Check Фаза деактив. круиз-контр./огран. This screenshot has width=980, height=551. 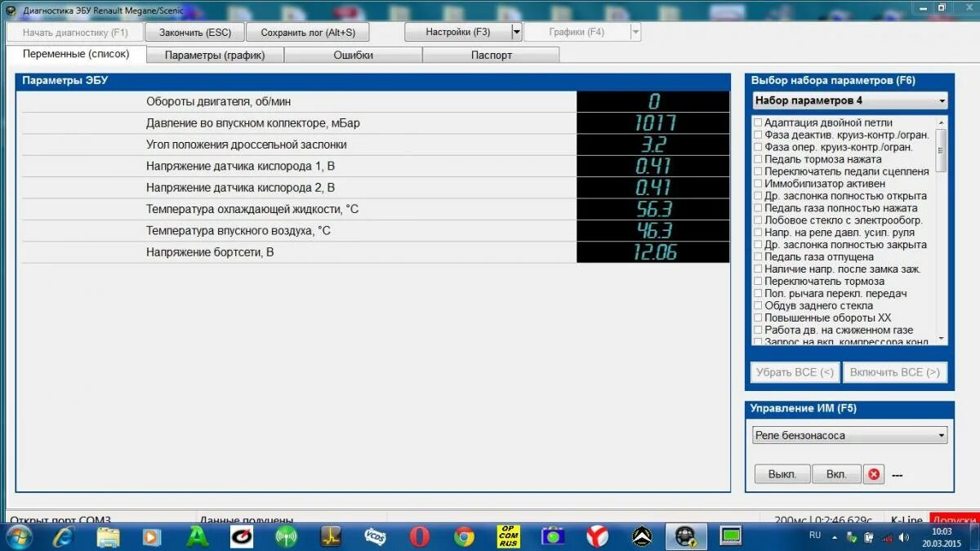click(758, 135)
